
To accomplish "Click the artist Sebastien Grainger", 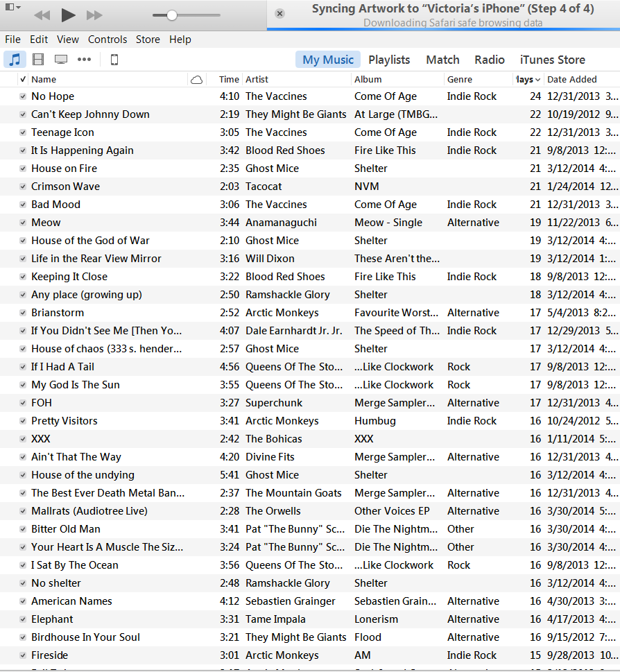I will coord(291,601).
